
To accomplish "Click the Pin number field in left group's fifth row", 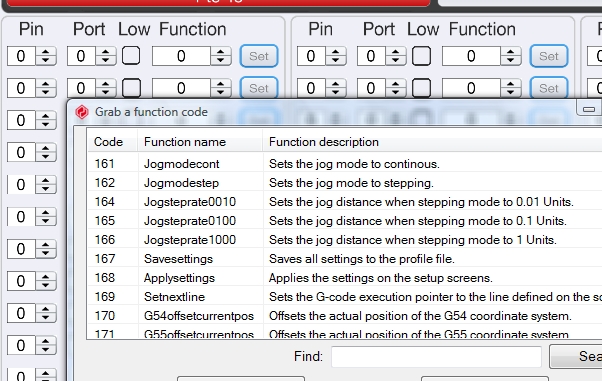I will pos(21,185).
